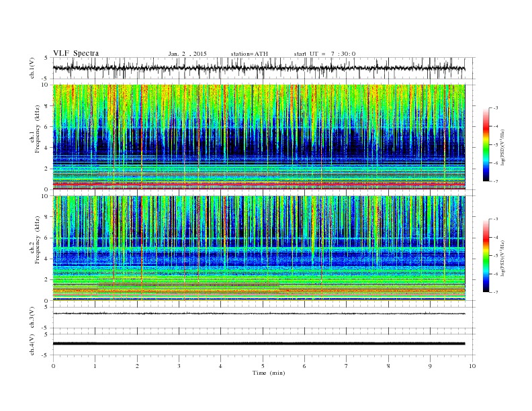Click the '2' kHz tick on ch.1 spectrogram

47,169
